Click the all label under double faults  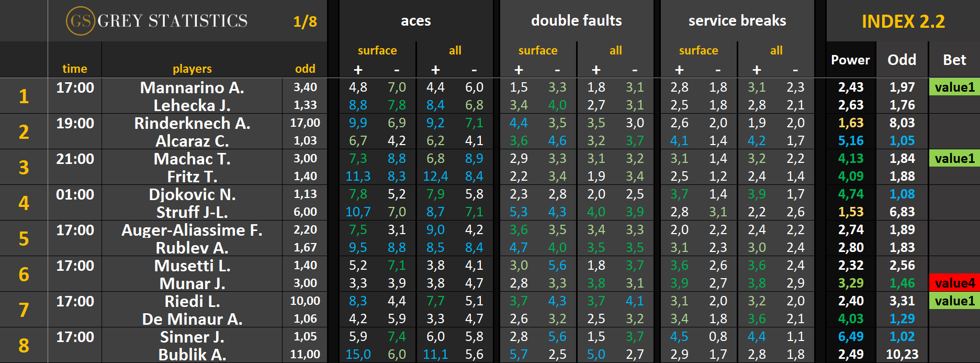[x=616, y=50]
